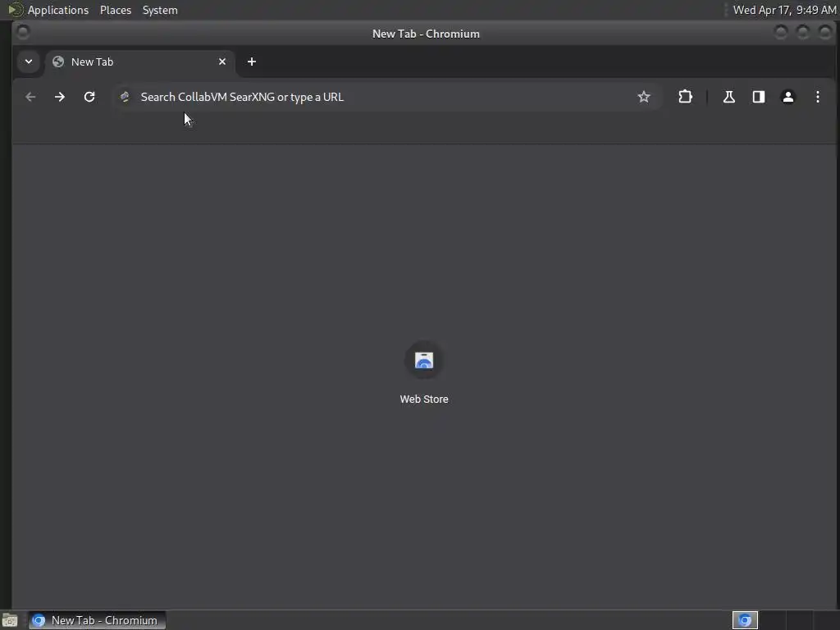Open the Extensions puzzle icon
Viewport: 840px width, 630px height.
(685, 97)
